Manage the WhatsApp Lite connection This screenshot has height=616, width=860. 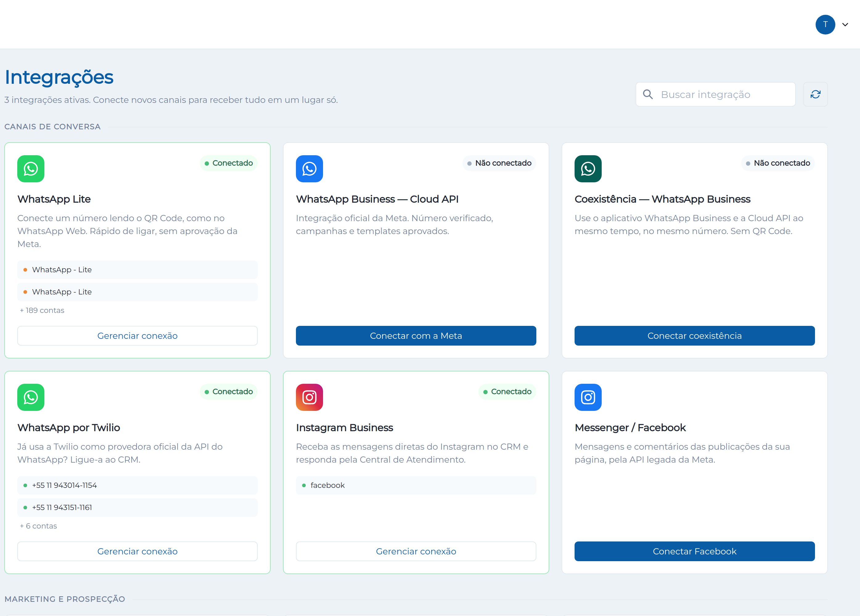(137, 336)
